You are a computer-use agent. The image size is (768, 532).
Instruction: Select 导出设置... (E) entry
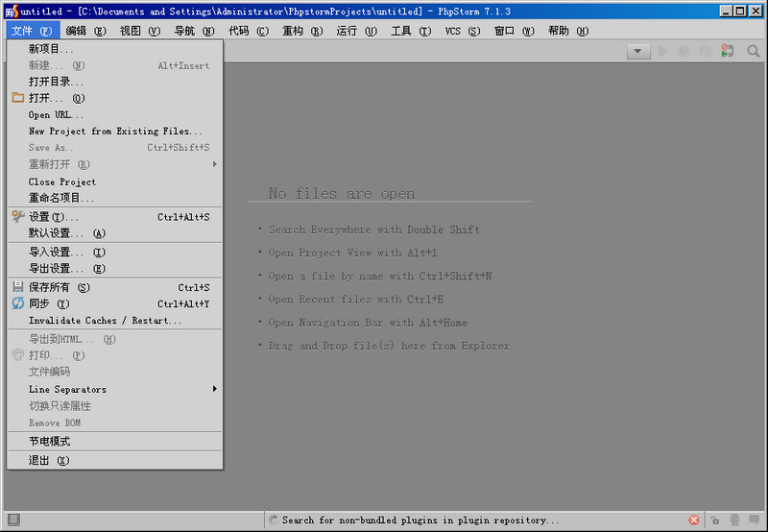point(115,269)
